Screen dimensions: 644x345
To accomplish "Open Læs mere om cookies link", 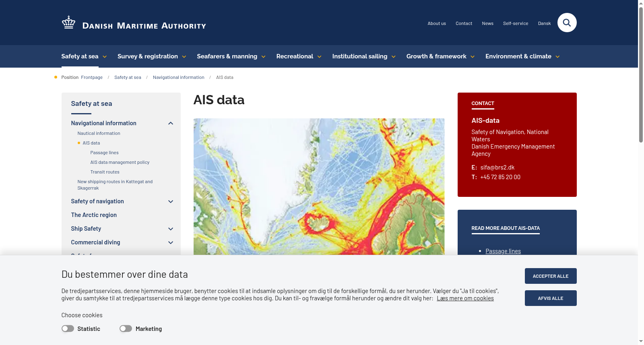I will click(x=465, y=298).
